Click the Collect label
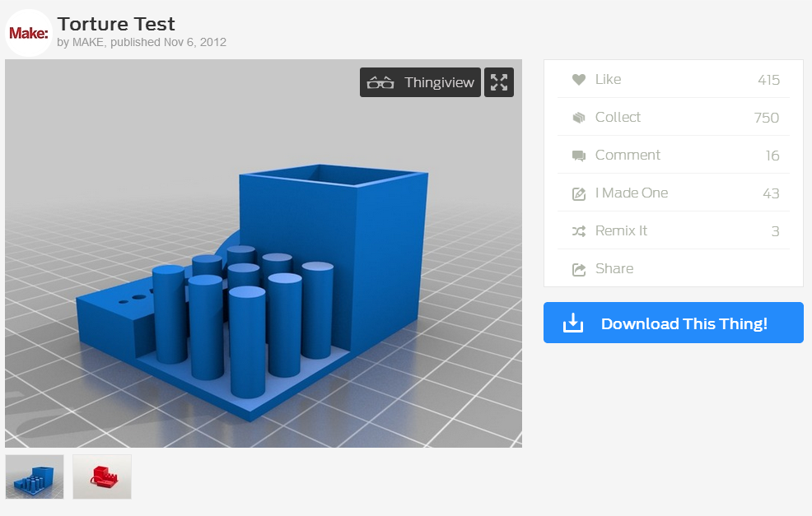 [x=618, y=117]
